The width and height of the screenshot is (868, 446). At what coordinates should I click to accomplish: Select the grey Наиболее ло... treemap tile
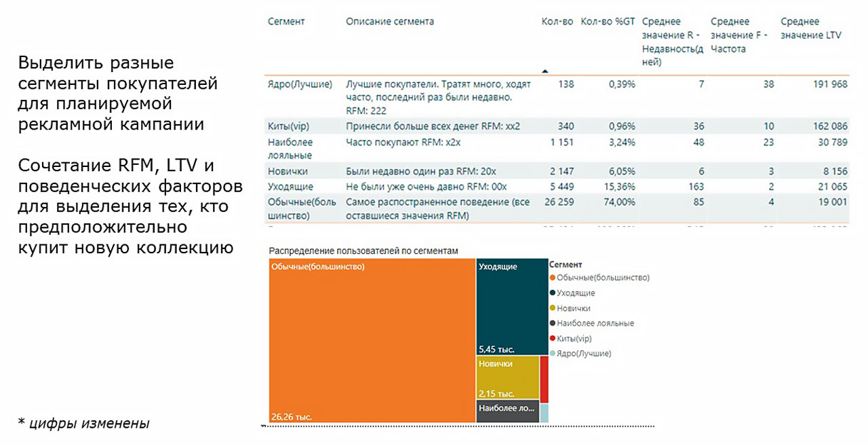(507, 411)
